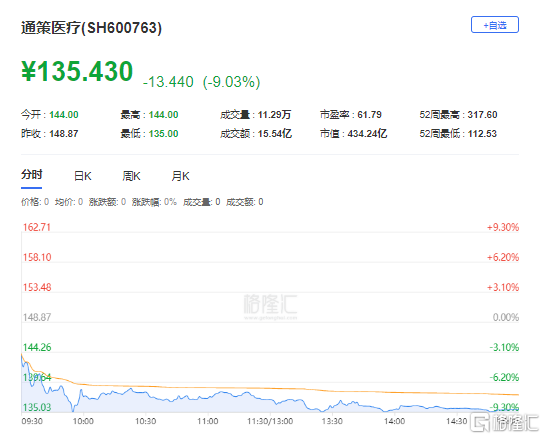
Task: Click the 162.71 price axis label
Action: coord(37,227)
